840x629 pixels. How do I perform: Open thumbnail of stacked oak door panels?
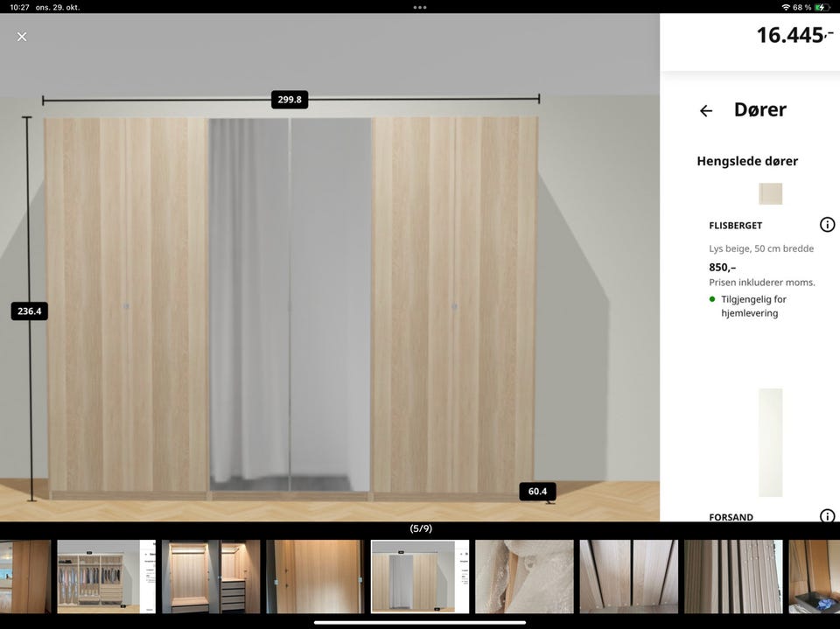[629, 577]
